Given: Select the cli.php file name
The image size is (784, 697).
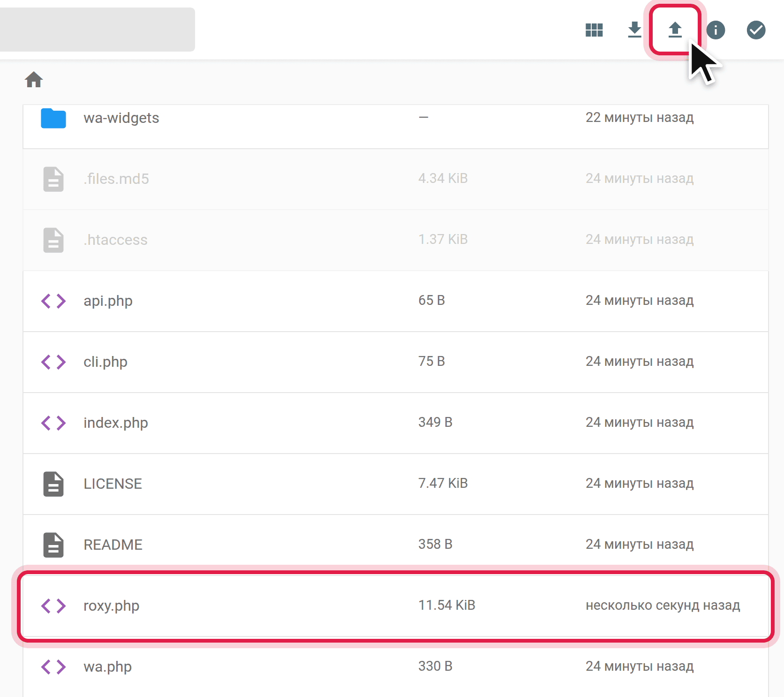Looking at the screenshot, I should tap(106, 362).
